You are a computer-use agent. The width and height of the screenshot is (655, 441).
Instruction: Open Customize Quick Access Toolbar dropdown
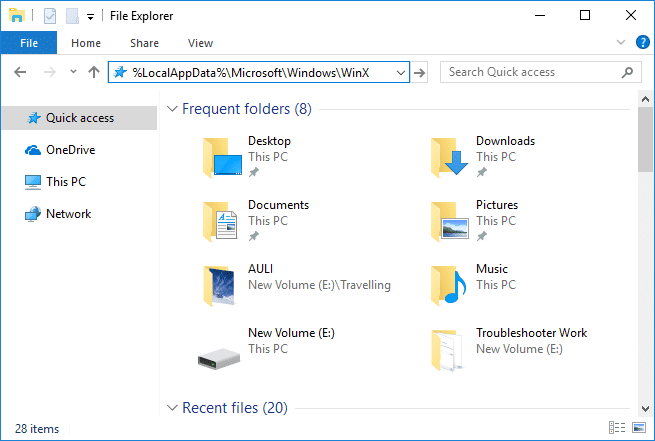click(x=90, y=16)
